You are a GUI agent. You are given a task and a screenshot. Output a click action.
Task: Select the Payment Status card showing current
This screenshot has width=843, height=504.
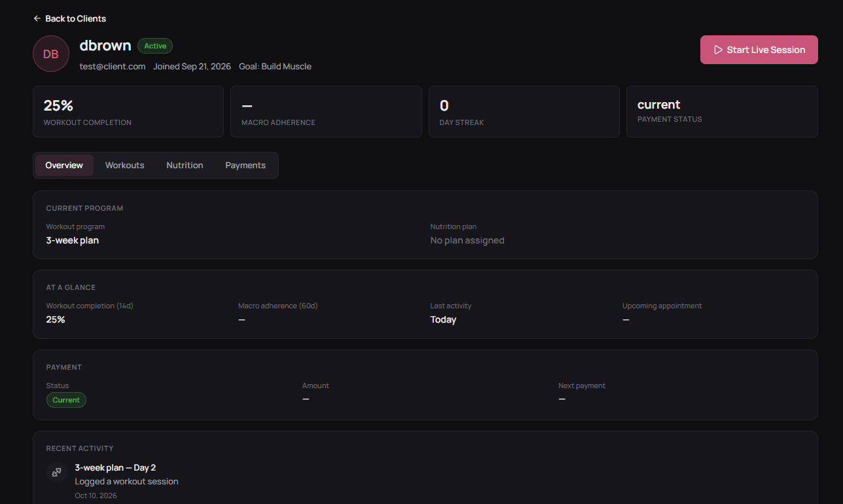(722, 112)
